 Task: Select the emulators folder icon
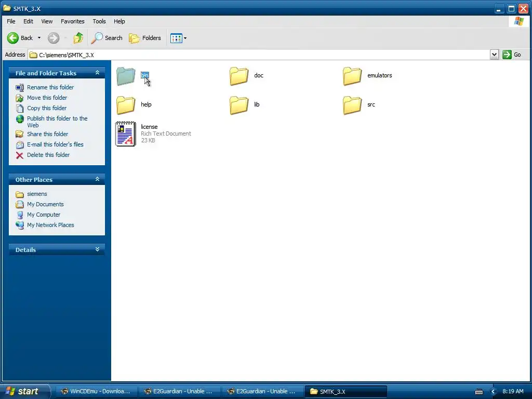(x=352, y=76)
